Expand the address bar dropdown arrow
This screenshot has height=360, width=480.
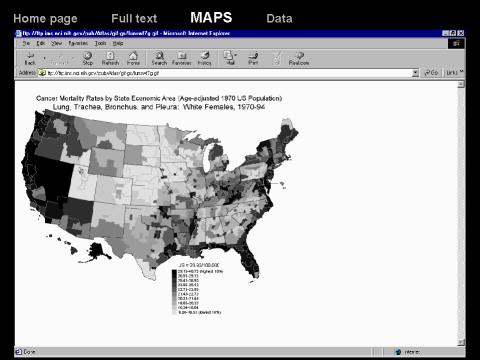(x=415, y=73)
